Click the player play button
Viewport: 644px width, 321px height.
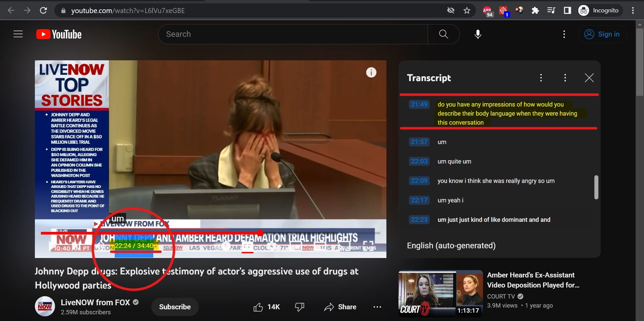53,246
